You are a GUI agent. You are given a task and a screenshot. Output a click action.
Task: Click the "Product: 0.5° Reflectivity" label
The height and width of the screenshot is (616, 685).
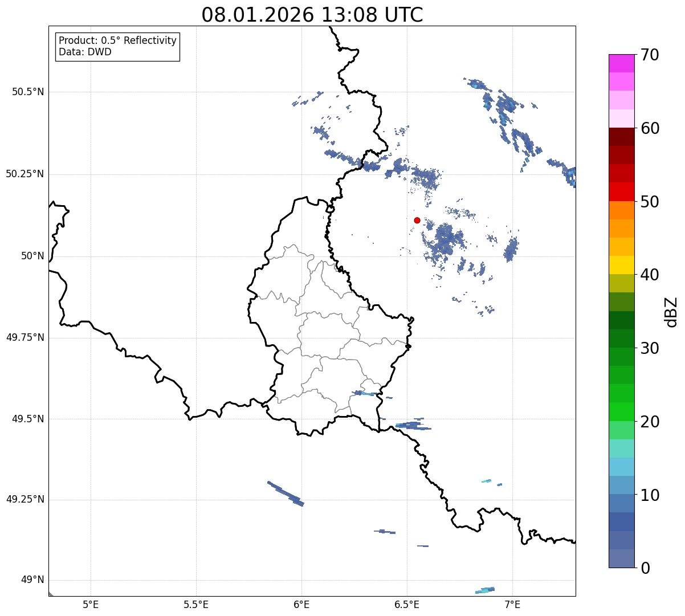point(118,41)
